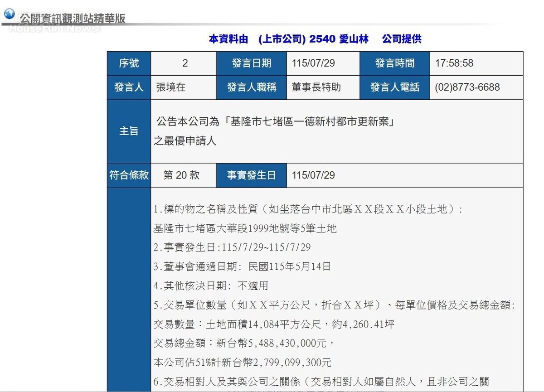The width and height of the screenshot is (544, 392).
Task: Click the 序號 header cell
Action: pyautogui.click(x=129, y=63)
